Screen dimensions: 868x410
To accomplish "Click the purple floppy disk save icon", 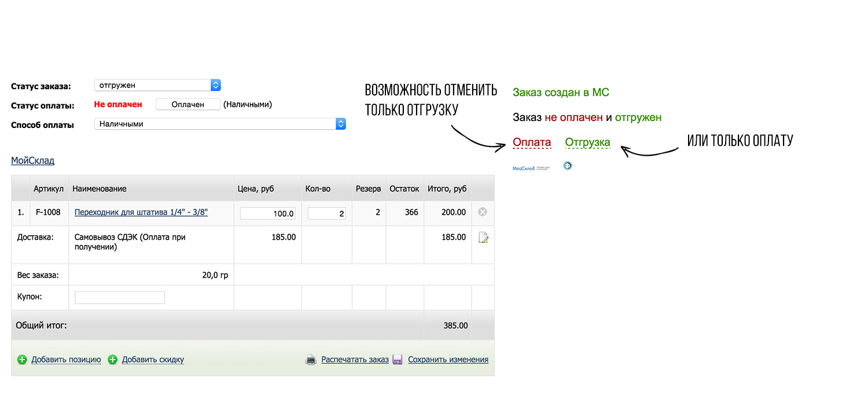I will [397, 360].
